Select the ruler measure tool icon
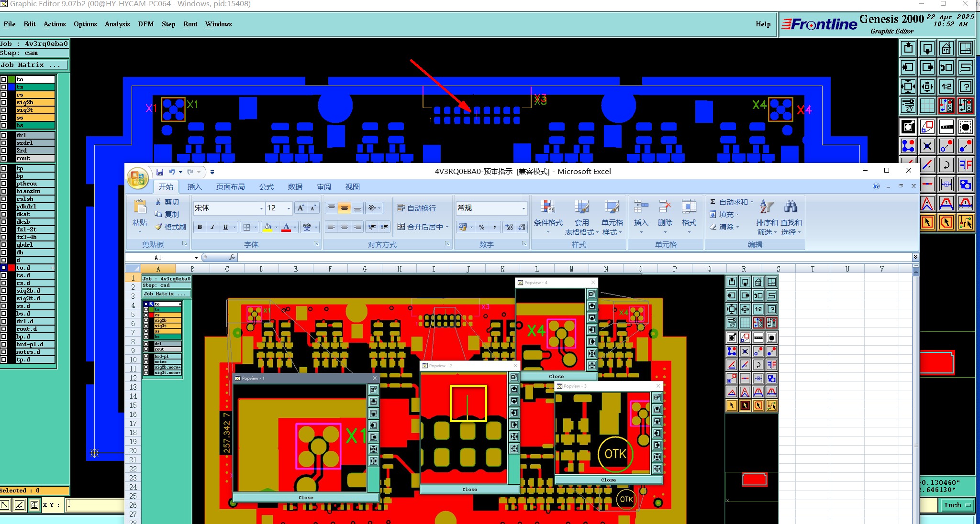This screenshot has height=524, width=980. [946, 127]
